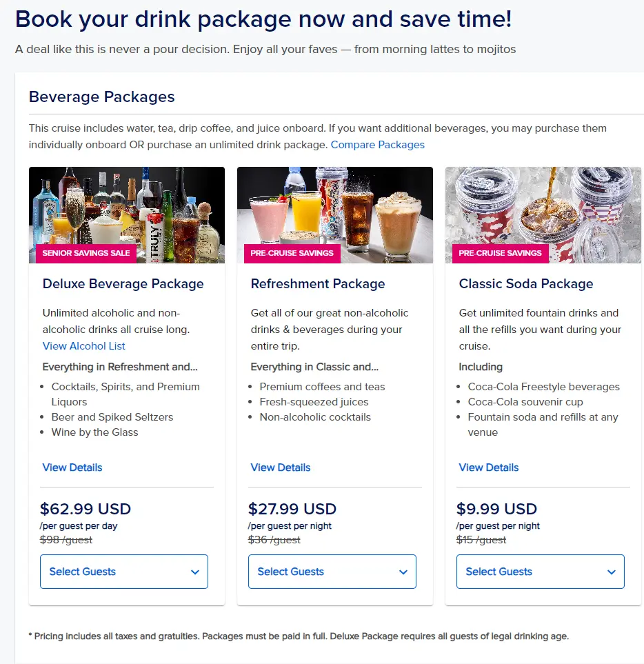The width and height of the screenshot is (644, 664).
Task: Expand the chevron on Deluxe package guest selector
Action: point(196,572)
